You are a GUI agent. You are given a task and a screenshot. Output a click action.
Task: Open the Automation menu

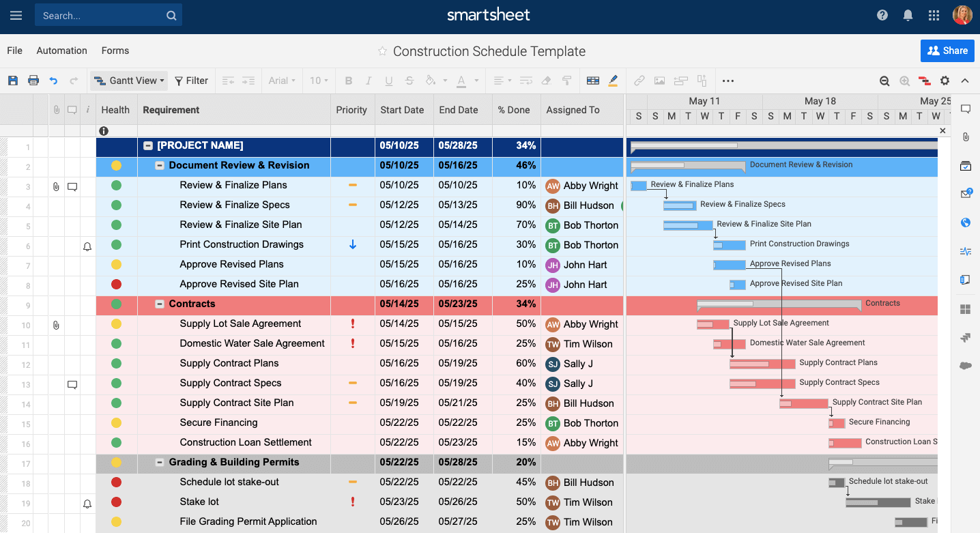coord(62,51)
